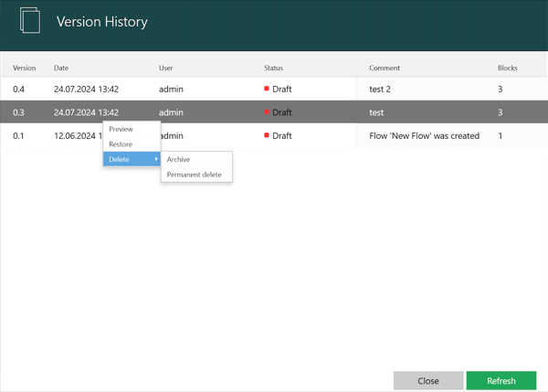548x392 pixels.
Task: Click red Draft status dot for version 0.1
Action: [x=267, y=135]
